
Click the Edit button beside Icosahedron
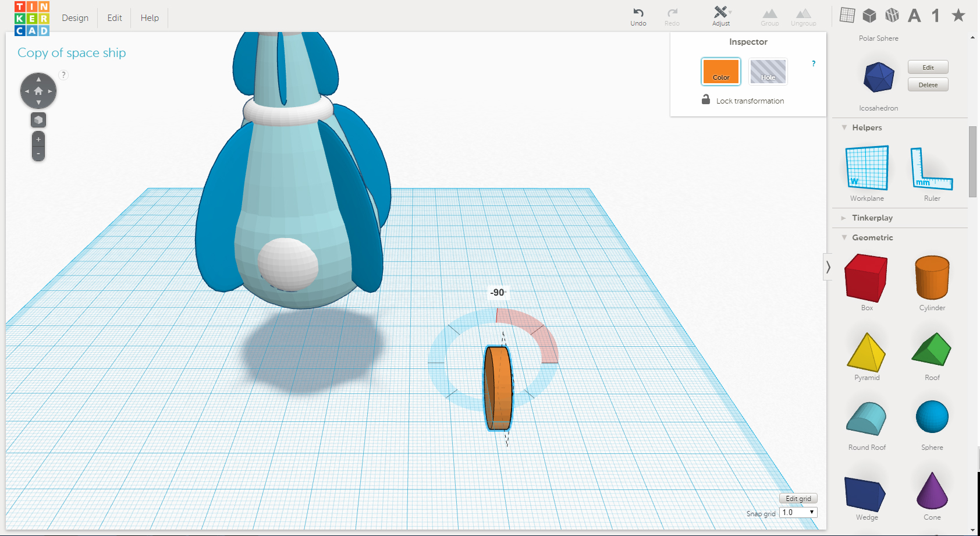[928, 68]
